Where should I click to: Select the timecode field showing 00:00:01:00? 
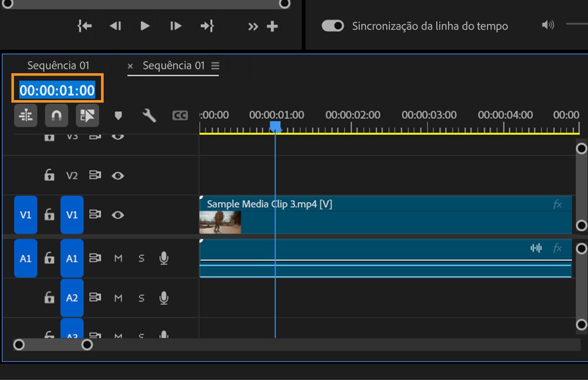[57, 89]
